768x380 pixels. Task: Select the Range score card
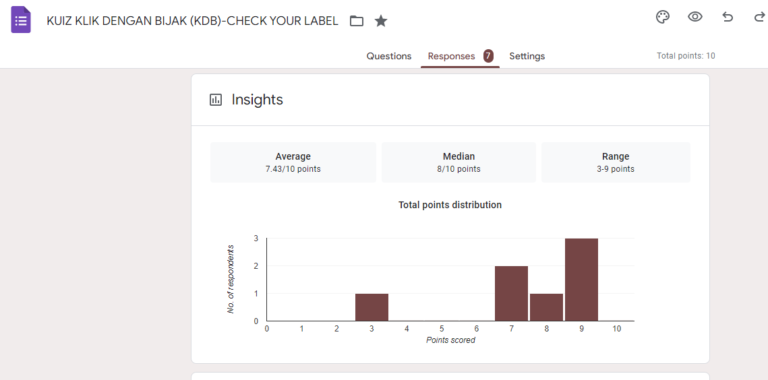pyautogui.click(x=616, y=163)
